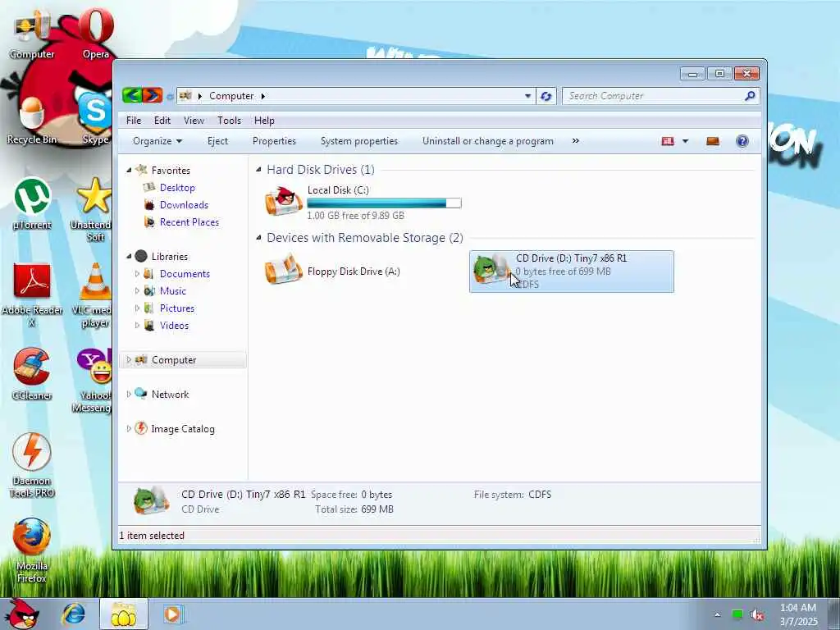Open the Recycle Bin icon
Viewport: 840px width, 630px height.
click(32, 121)
